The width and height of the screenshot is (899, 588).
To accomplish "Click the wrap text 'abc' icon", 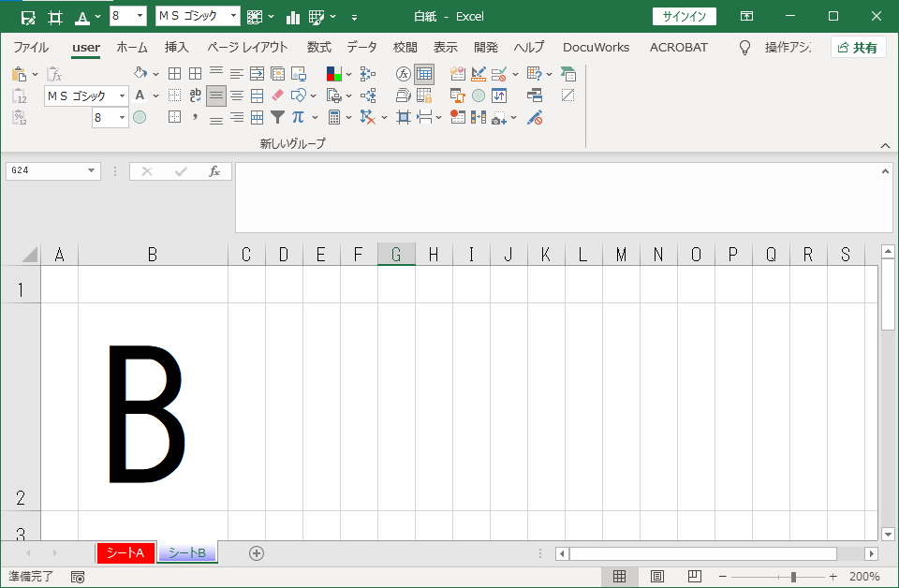I will [x=196, y=96].
